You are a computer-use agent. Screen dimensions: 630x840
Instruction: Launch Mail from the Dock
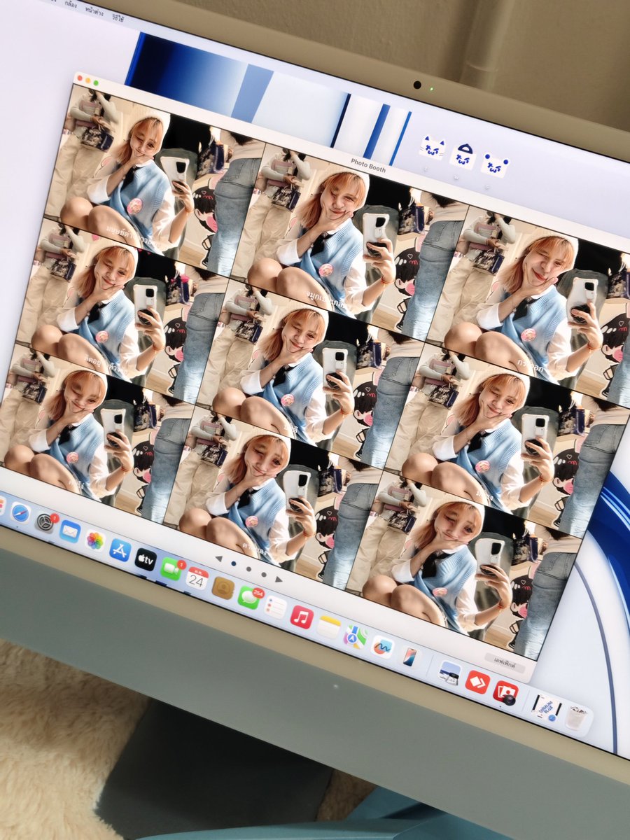[70, 531]
